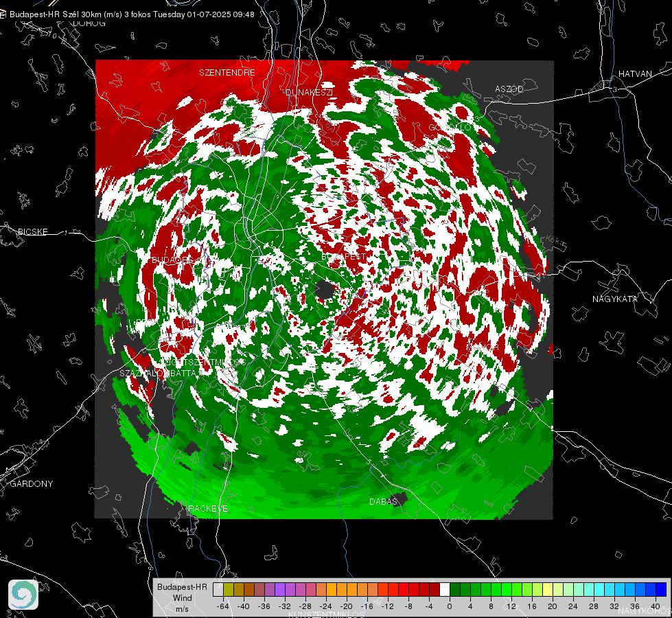Click the weather service swirl logo
The height and width of the screenshot is (618, 672).
(23, 595)
